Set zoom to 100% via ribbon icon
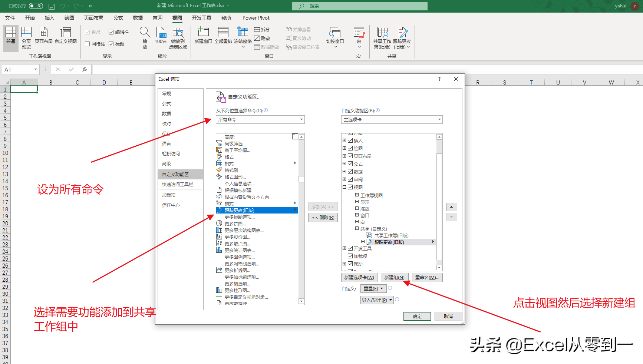 [x=161, y=35]
